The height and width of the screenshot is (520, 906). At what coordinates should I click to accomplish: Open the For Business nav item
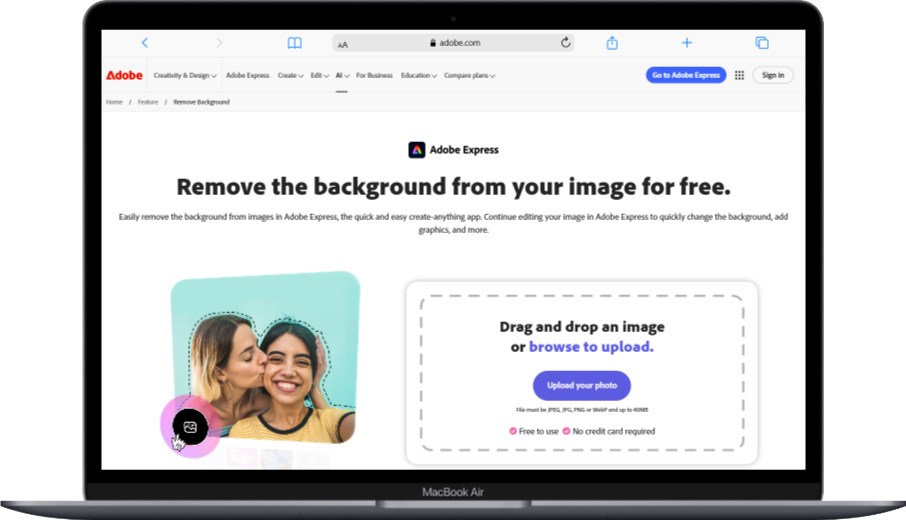[x=374, y=75]
